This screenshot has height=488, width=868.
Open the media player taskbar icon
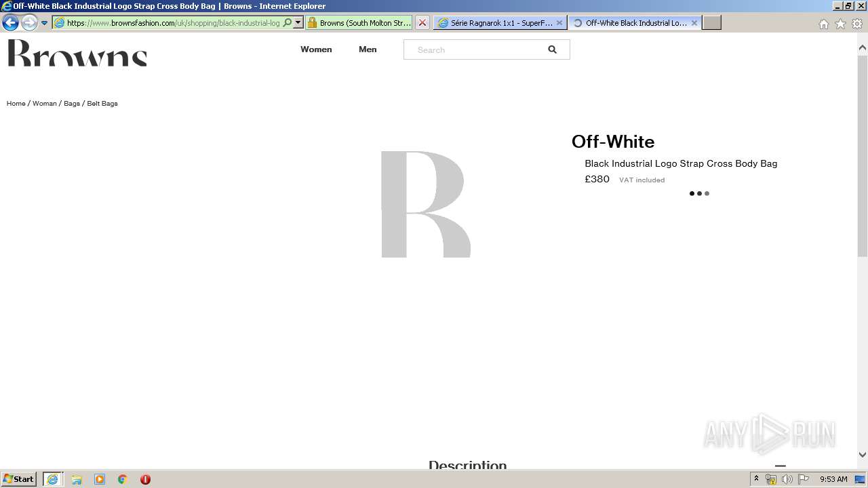100,479
